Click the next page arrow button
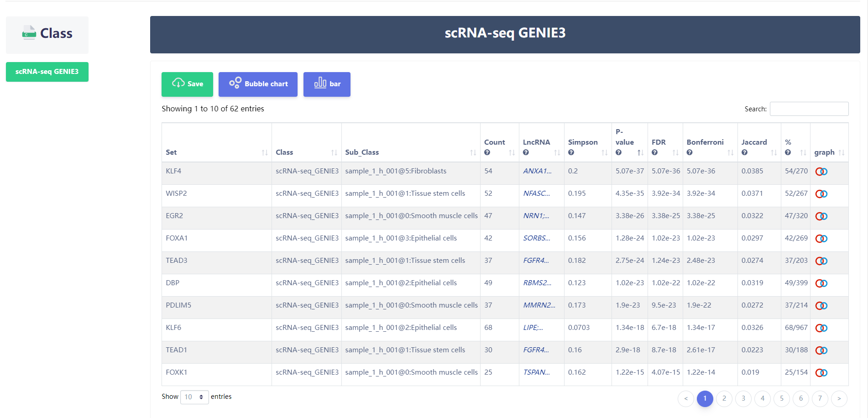 coord(839,398)
